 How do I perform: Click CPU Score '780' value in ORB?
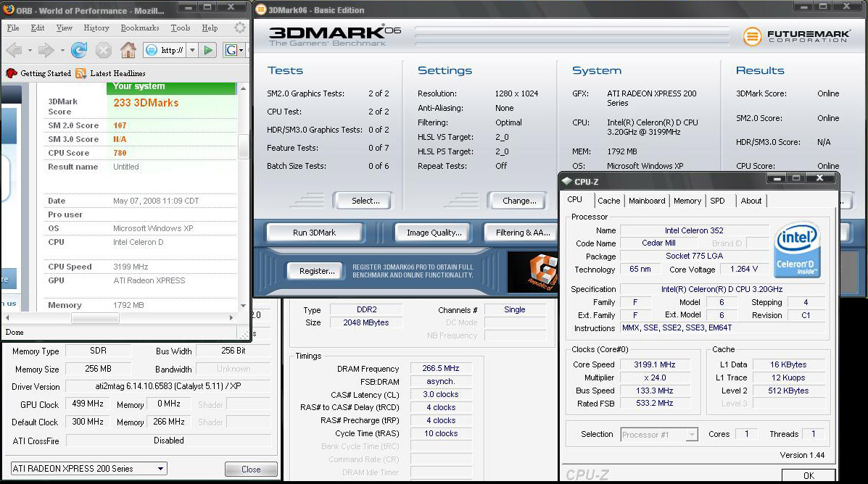120,153
